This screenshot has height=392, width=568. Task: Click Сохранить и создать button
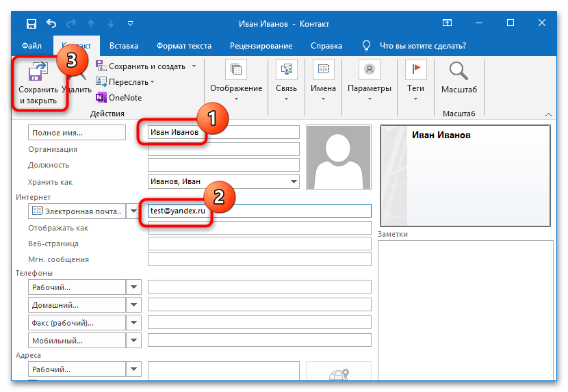coord(140,66)
